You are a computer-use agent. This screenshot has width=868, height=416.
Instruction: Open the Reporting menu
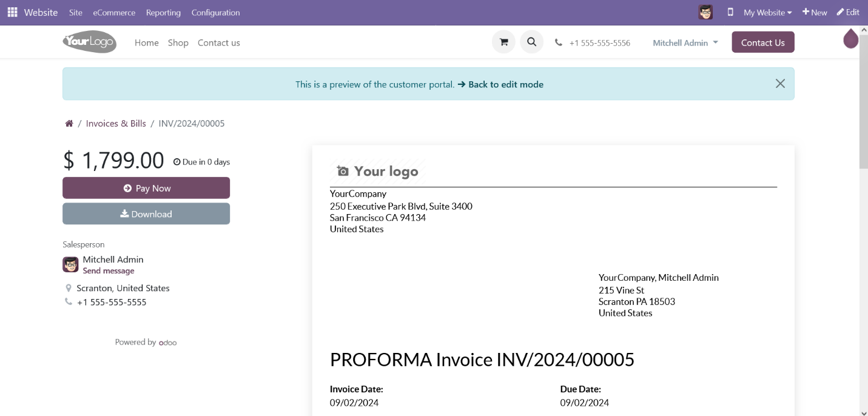click(x=163, y=12)
